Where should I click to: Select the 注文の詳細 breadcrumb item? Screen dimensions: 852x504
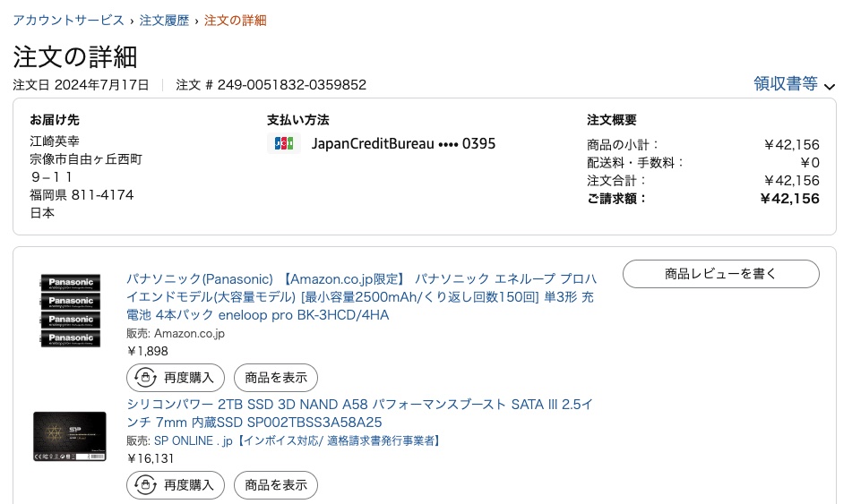tap(235, 20)
